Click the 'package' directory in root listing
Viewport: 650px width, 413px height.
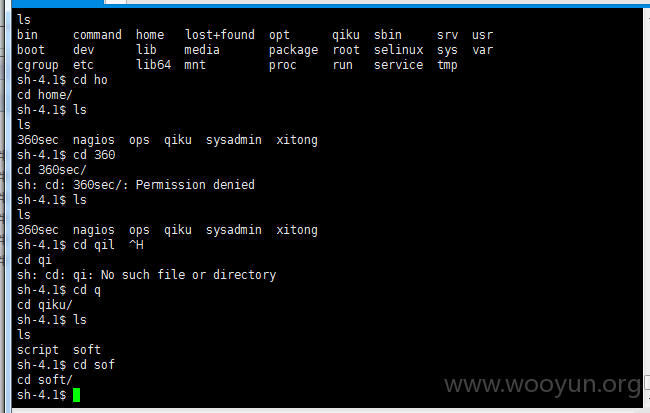293,50
